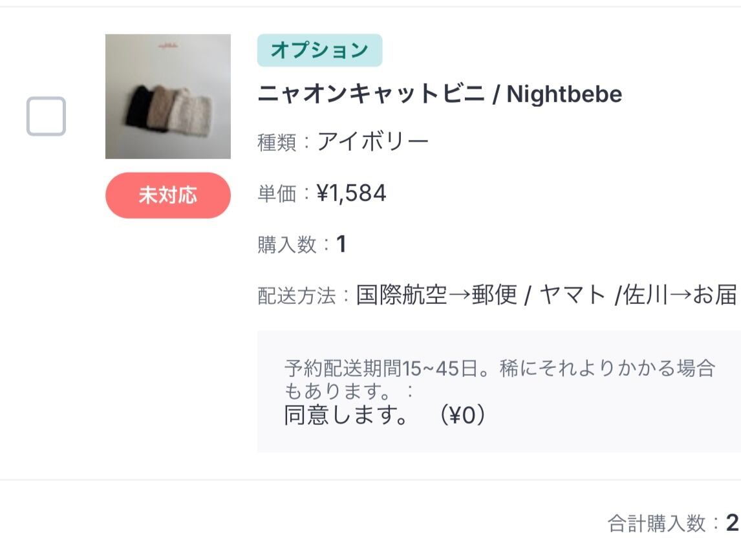
Task: Click the total purchase count 2
Action: click(x=732, y=522)
